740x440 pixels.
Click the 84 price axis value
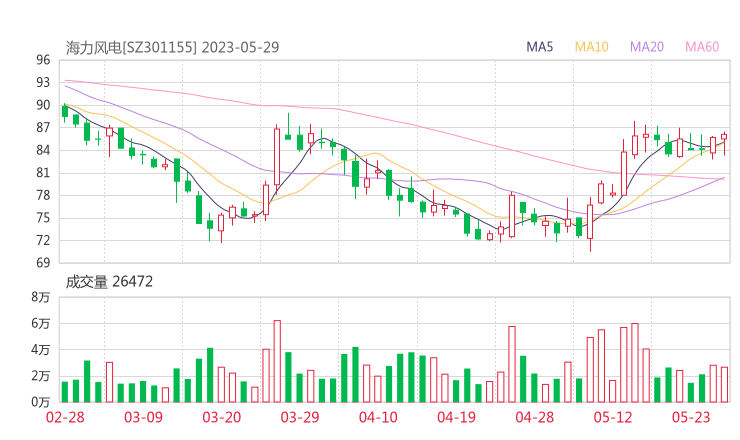[43, 150]
